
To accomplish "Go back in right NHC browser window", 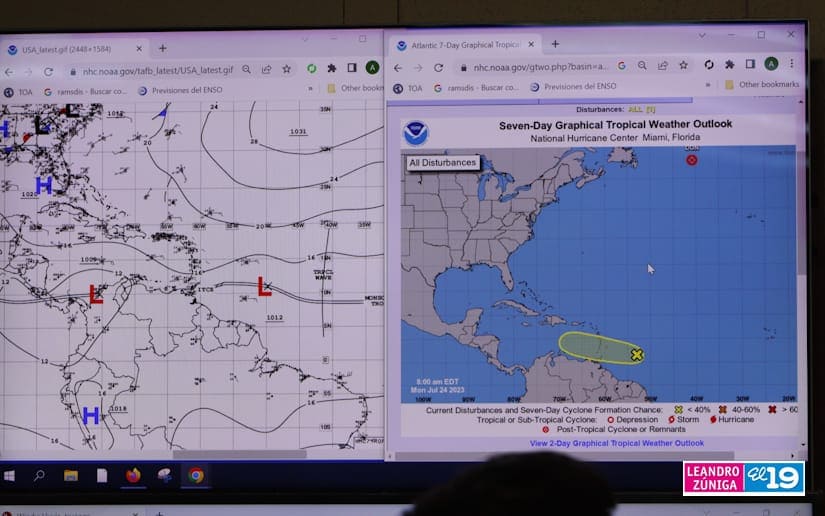I will pos(398,68).
